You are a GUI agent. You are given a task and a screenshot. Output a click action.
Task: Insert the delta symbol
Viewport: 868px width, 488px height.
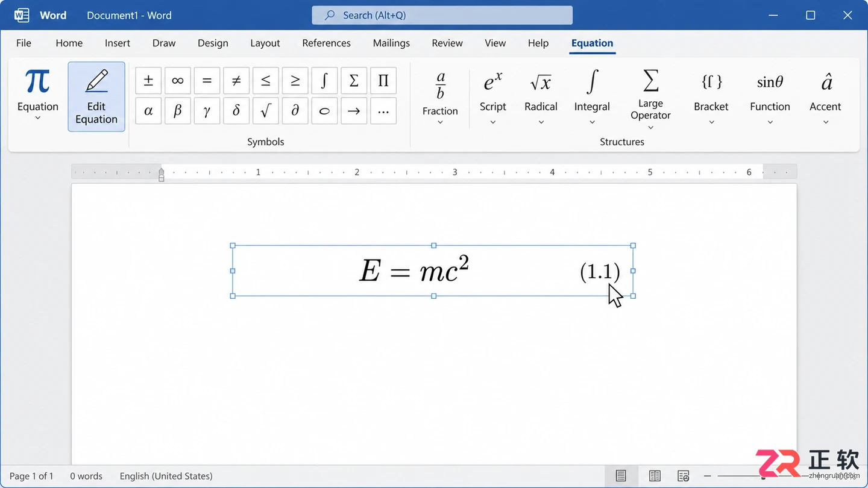(x=236, y=111)
